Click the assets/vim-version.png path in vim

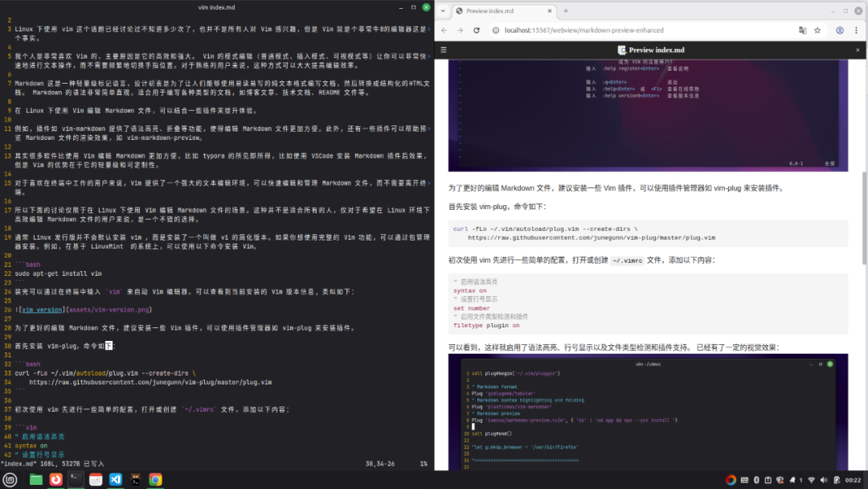click(x=109, y=310)
